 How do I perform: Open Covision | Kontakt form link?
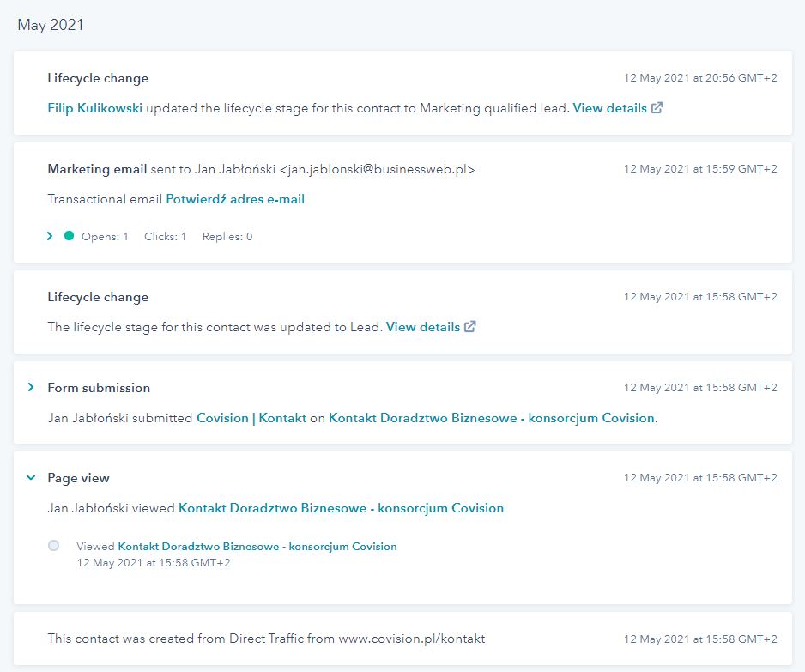tap(251, 418)
